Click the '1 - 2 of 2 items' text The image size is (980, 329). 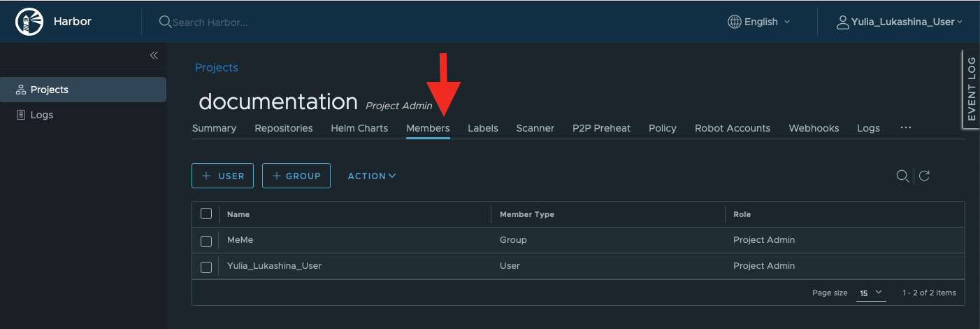point(929,293)
